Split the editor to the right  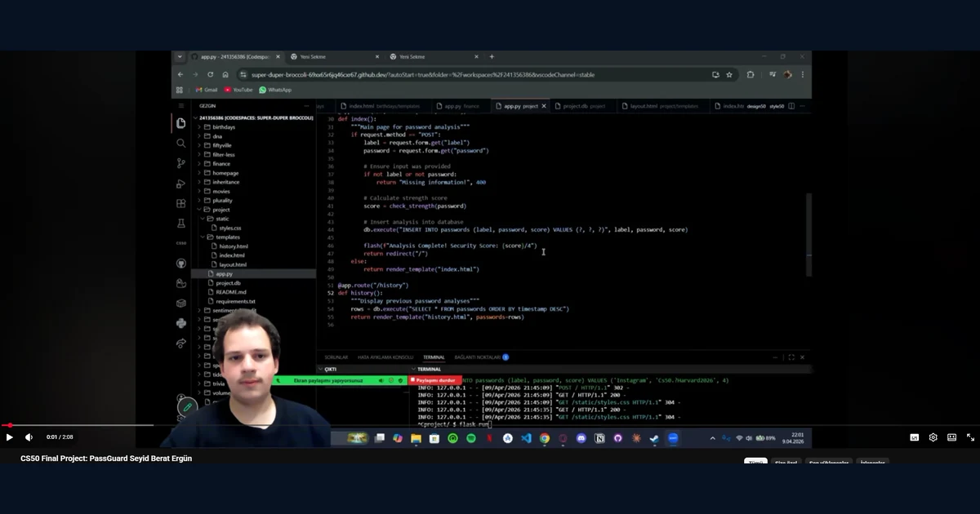pos(792,106)
